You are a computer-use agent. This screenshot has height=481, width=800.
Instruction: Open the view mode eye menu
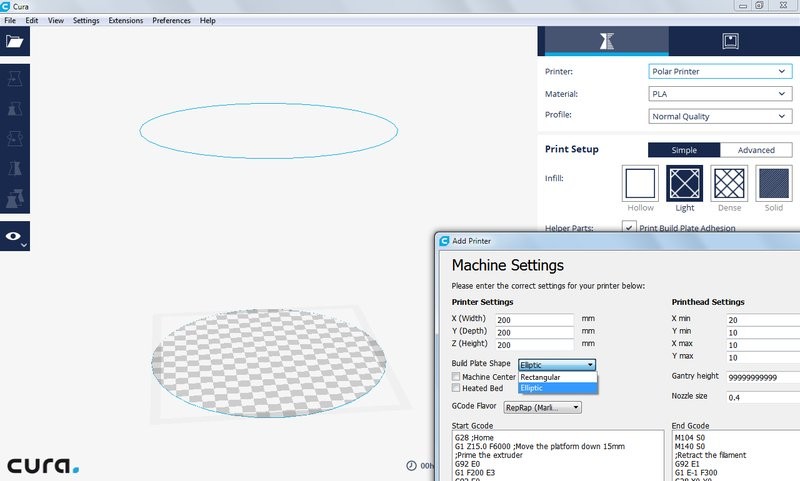(14, 237)
